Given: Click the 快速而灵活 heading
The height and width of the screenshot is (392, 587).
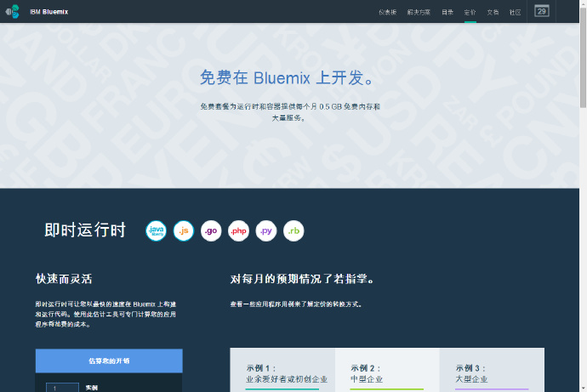Looking at the screenshot, I should (64, 279).
